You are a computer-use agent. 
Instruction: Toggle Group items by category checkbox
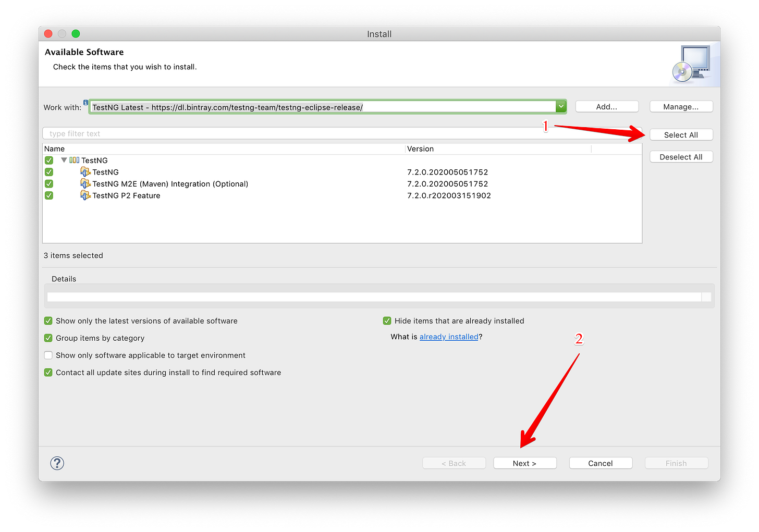pyautogui.click(x=48, y=338)
